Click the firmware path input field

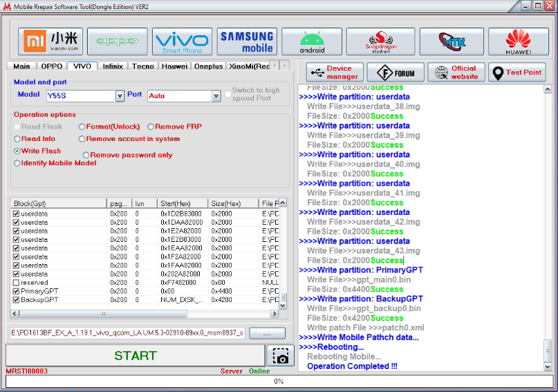pyautogui.click(x=127, y=333)
